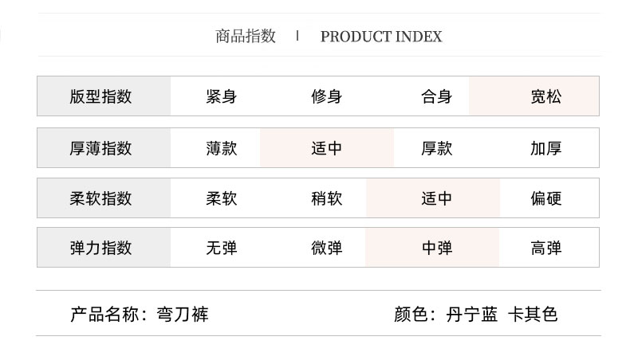Select 薄款 thickness option

(221, 148)
